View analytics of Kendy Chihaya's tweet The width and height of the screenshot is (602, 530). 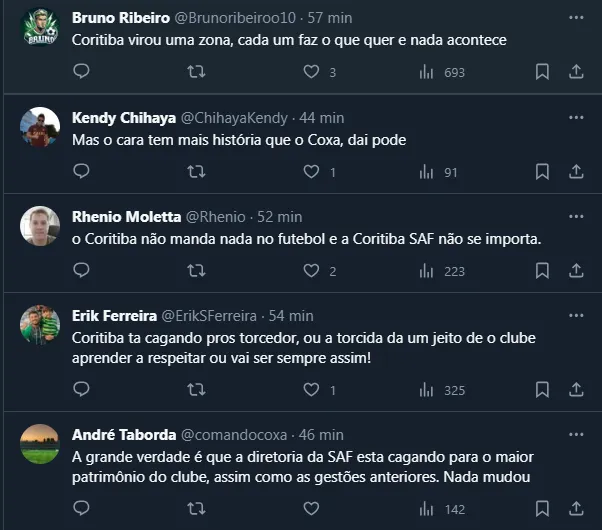tap(426, 172)
